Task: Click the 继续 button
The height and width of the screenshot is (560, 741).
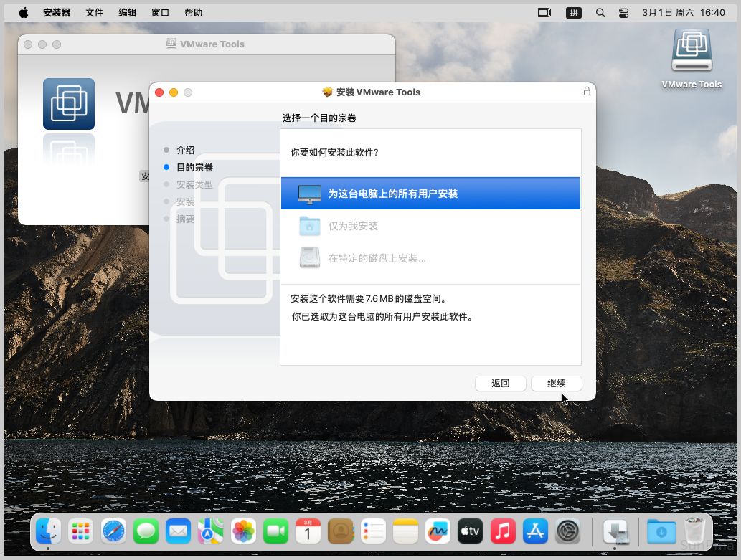Action: coord(556,384)
